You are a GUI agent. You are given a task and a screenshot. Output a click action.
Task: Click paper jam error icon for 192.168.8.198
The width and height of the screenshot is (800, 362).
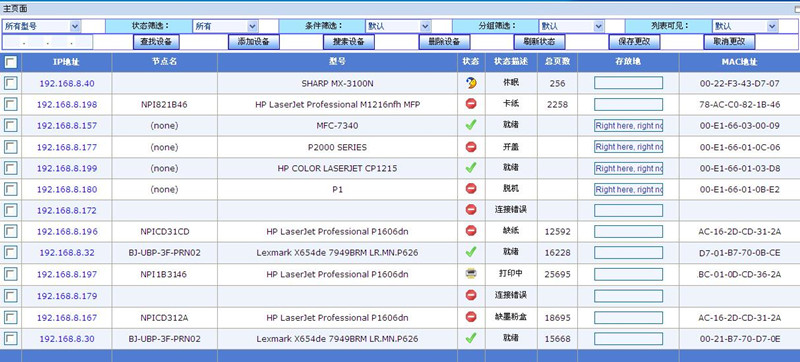pos(471,104)
